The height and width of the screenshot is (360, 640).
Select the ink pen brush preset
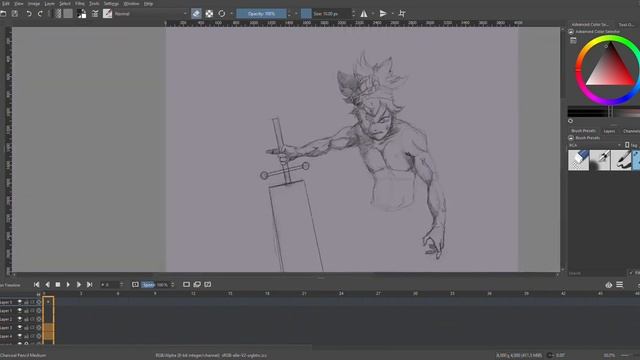pyautogui.click(x=621, y=160)
